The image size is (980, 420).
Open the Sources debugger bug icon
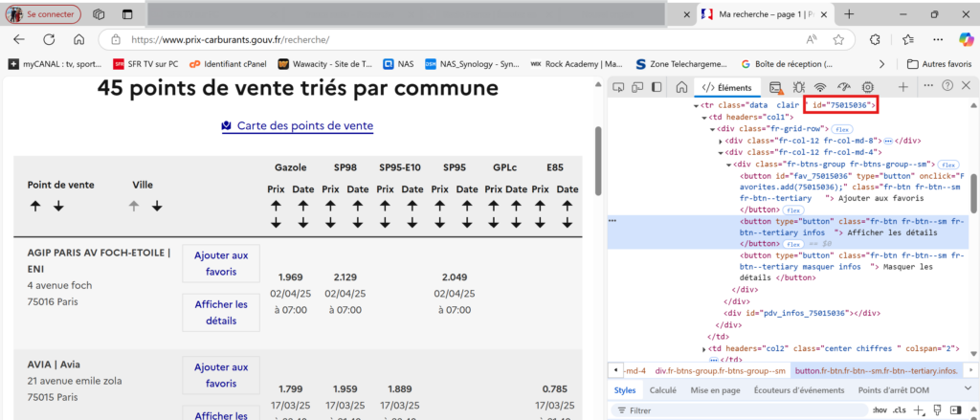pyautogui.click(x=798, y=86)
